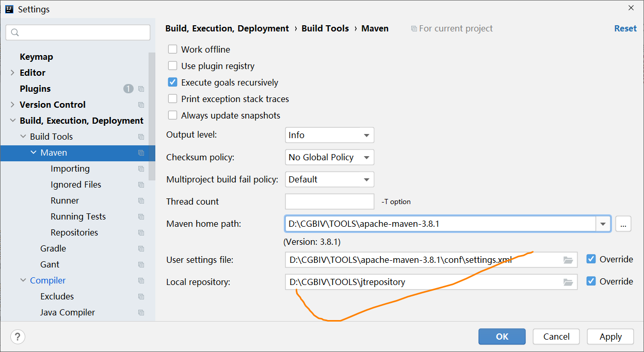Select Importing under Maven

tap(70, 169)
